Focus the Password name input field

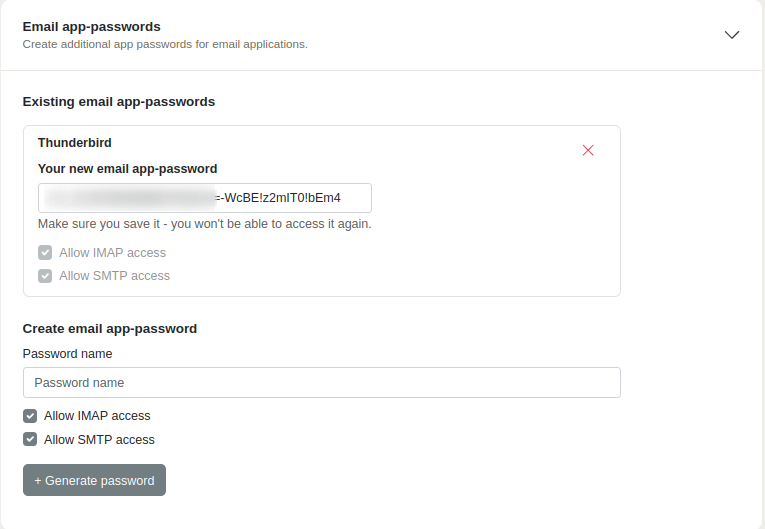(x=321, y=383)
